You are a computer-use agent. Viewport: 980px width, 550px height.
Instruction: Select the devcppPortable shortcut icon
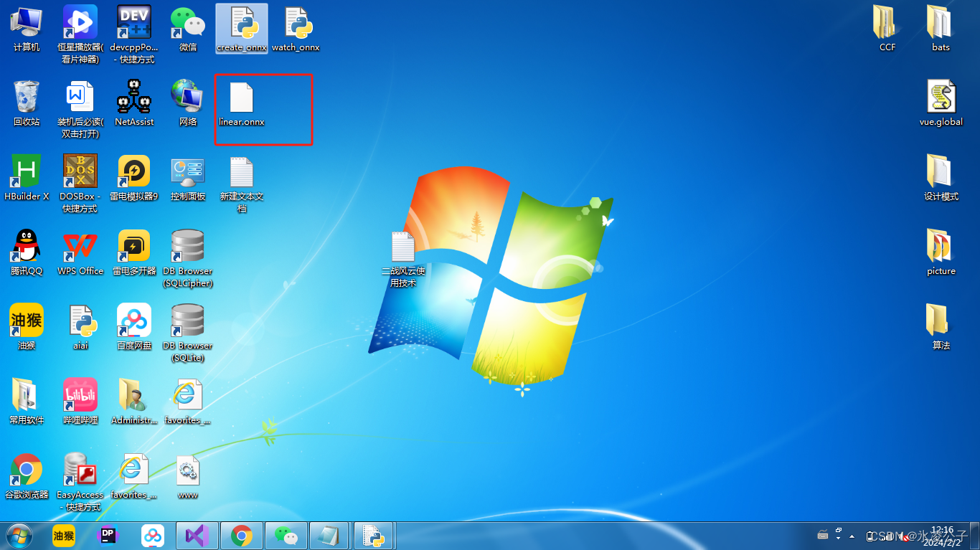click(134, 34)
